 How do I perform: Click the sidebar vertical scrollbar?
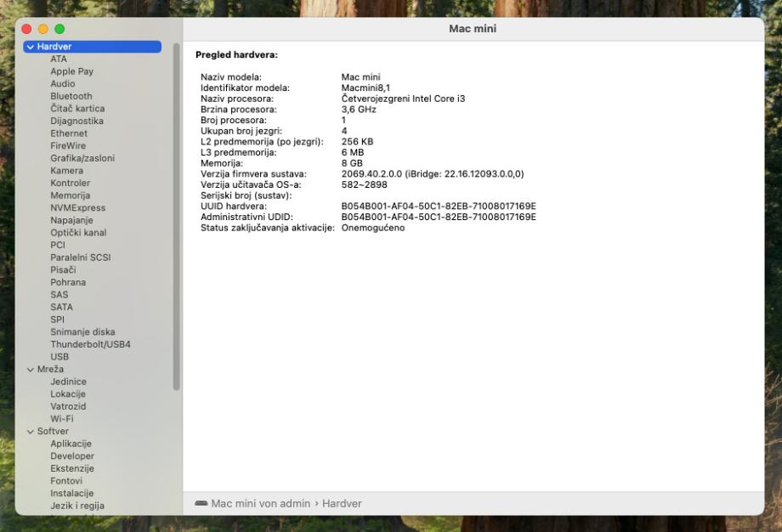pos(176,217)
